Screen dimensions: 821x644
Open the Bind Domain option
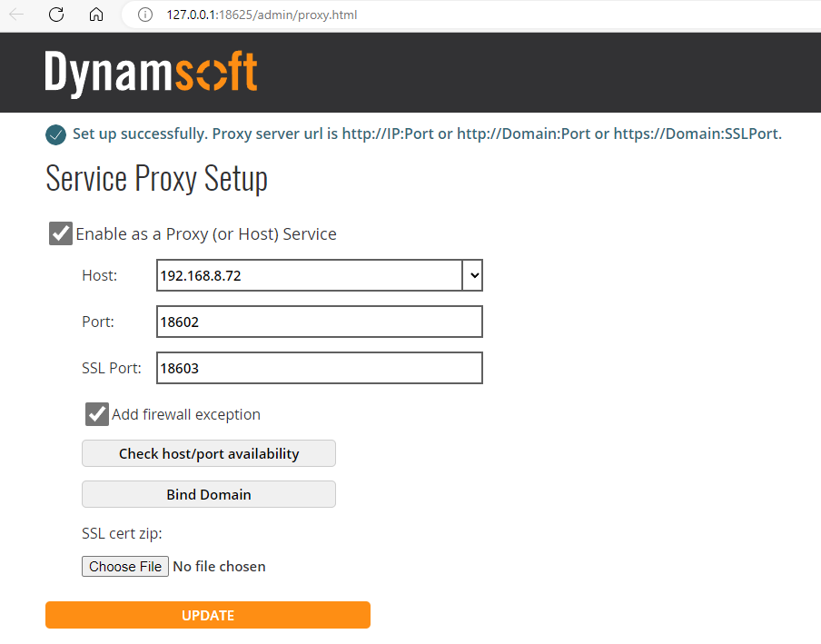tap(209, 494)
